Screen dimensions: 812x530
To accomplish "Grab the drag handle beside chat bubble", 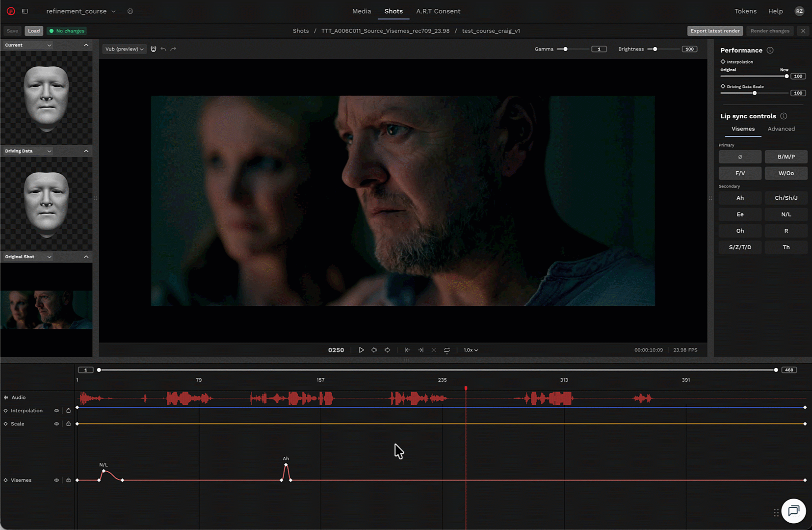I will 776,513.
